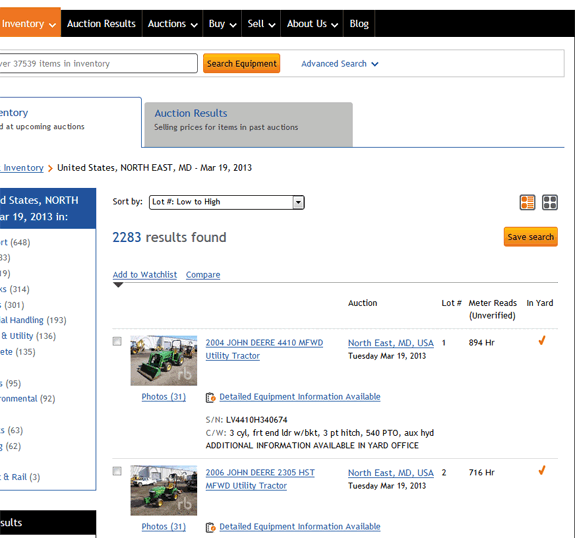575x538 pixels.
Task: Filter by & Rail (3) category
Action: pyautogui.click(x=20, y=477)
